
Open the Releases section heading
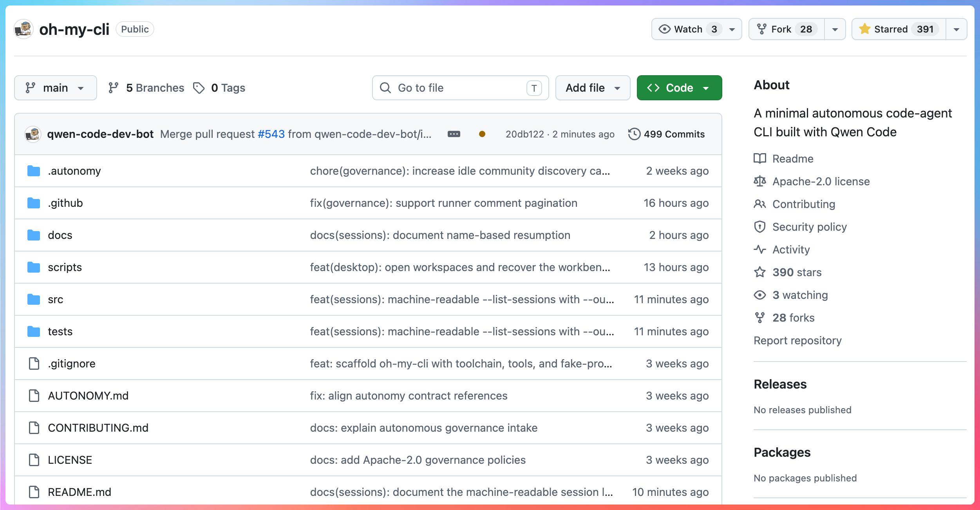pyautogui.click(x=780, y=384)
